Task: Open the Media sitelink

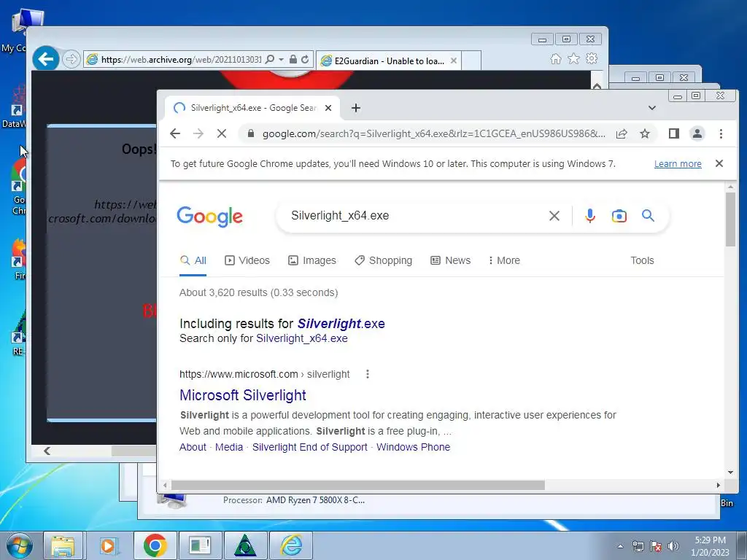Action: (x=228, y=447)
